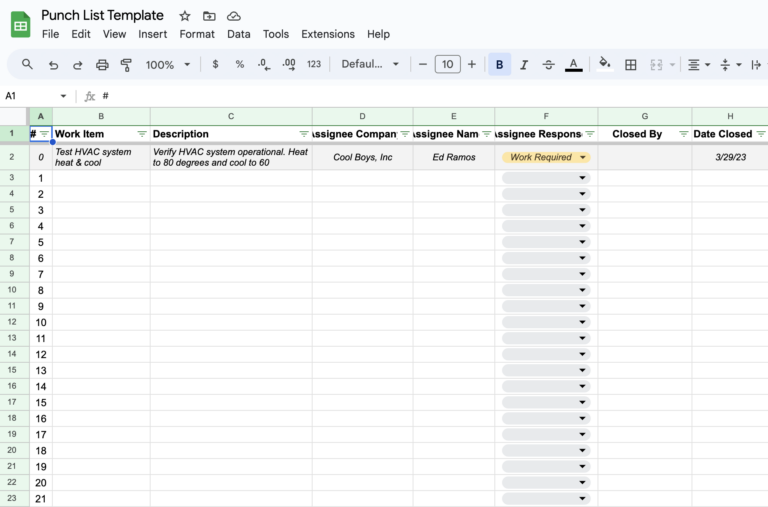Expand the Work Required status dropdown
Image resolution: width=768 pixels, height=507 pixels.
click(x=583, y=157)
